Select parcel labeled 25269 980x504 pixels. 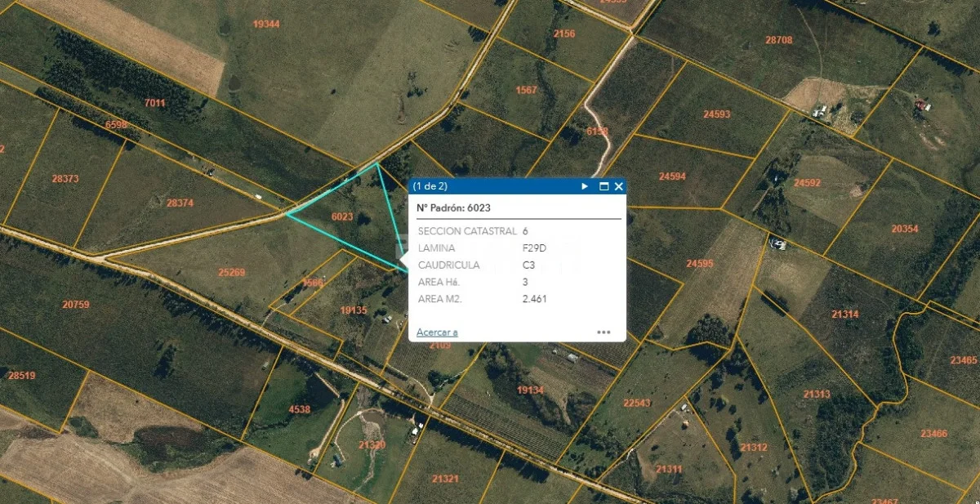click(232, 272)
